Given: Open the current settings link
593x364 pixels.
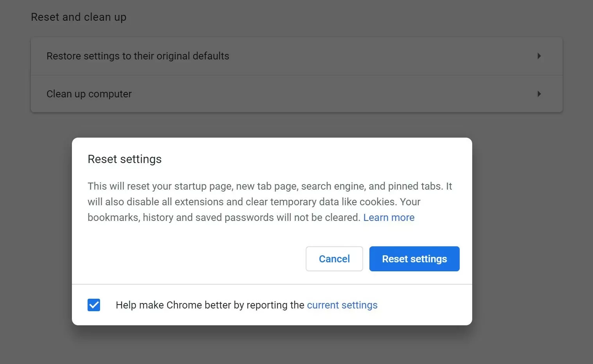Looking at the screenshot, I should point(342,305).
